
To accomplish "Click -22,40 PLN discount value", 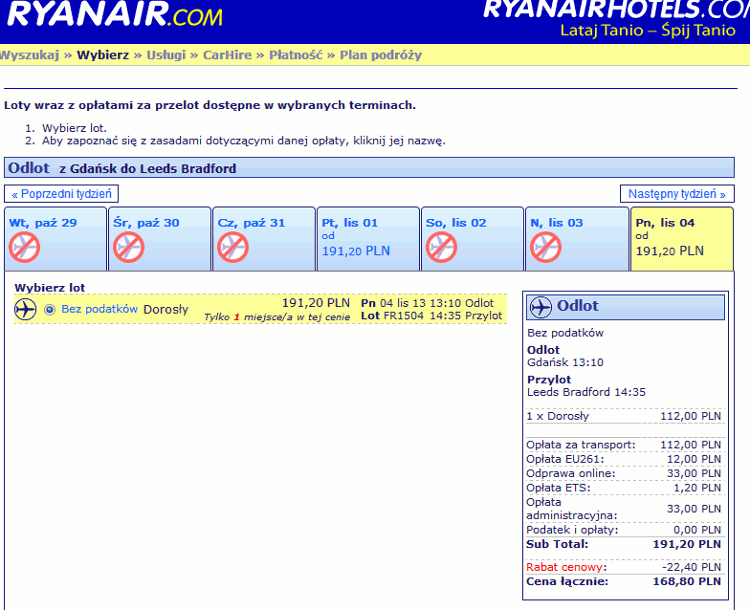I will pos(692,567).
